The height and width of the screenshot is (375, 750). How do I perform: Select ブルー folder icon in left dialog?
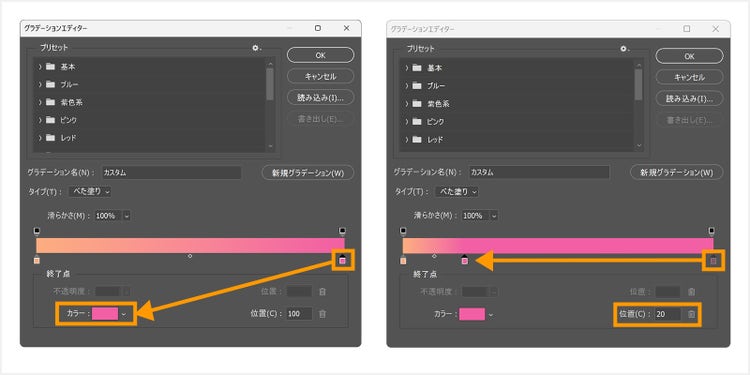51,85
